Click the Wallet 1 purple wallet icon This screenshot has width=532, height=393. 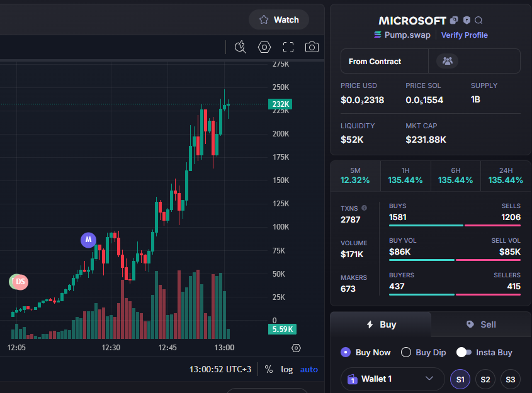[352, 379]
